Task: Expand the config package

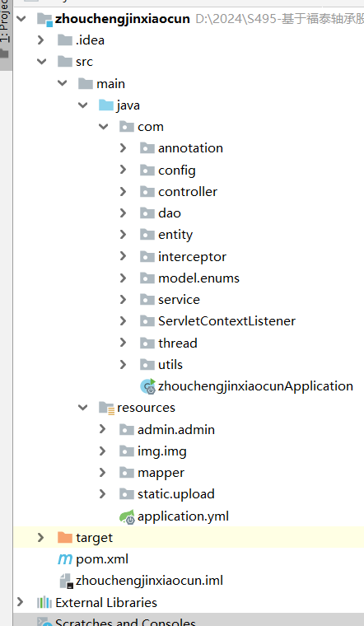Action: 124,170
